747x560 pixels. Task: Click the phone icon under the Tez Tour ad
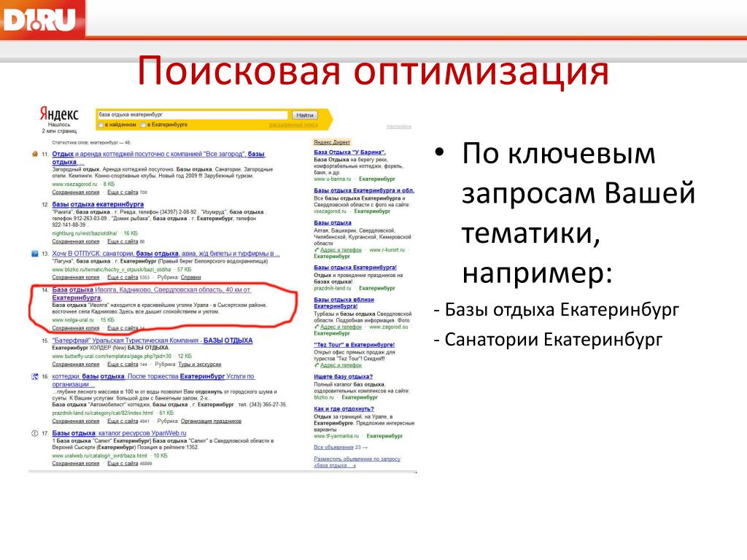click(x=317, y=365)
